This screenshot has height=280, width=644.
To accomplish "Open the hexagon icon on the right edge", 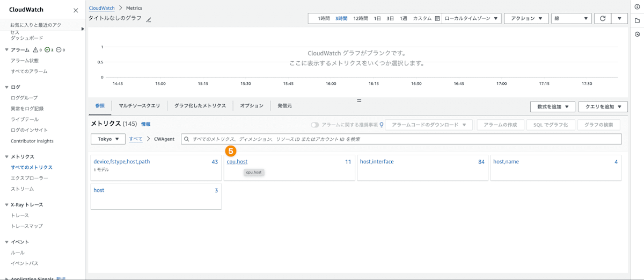I will click(x=637, y=34).
